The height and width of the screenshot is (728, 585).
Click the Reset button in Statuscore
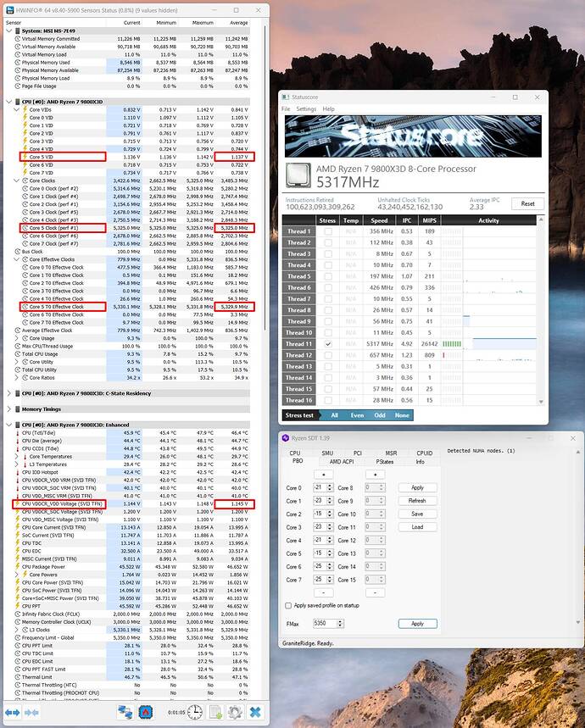[527, 203]
